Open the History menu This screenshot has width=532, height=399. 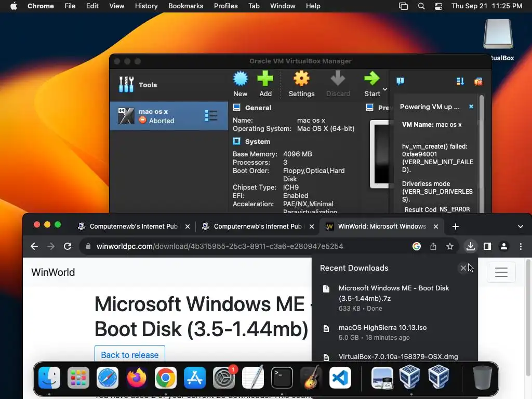[x=146, y=6]
